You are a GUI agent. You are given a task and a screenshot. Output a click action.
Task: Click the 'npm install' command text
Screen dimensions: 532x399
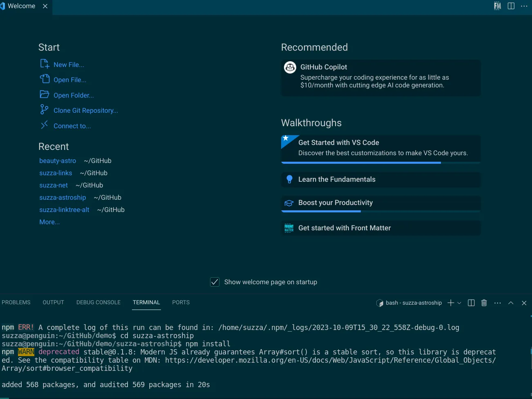click(208, 344)
